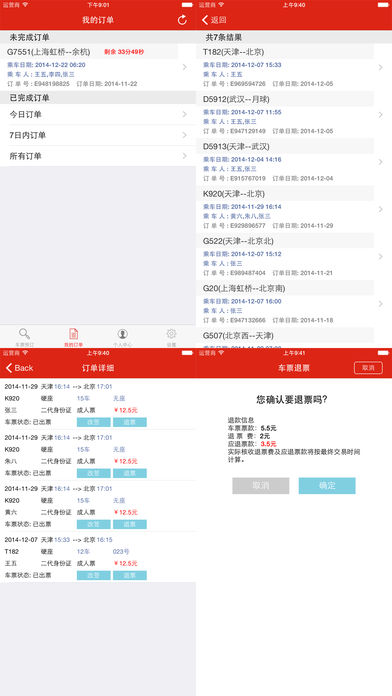The image size is (392, 696).
Task: Confirm refund with the 确定 button
Action: click(327, 486)
